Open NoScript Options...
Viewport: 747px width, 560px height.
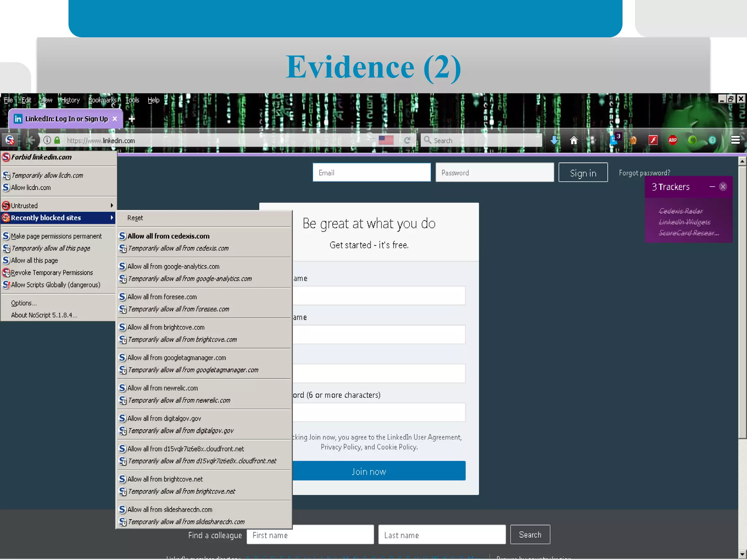point(58,303)
